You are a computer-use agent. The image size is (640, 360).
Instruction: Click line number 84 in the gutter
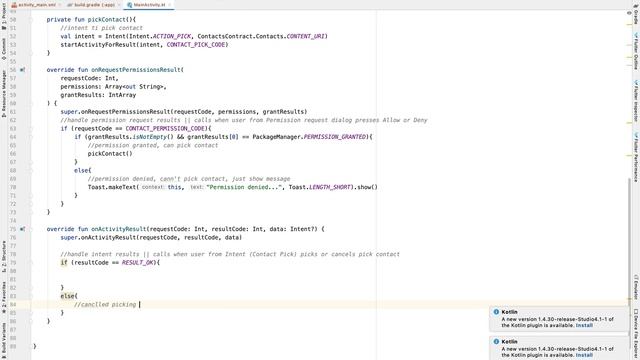click(13, 304)
